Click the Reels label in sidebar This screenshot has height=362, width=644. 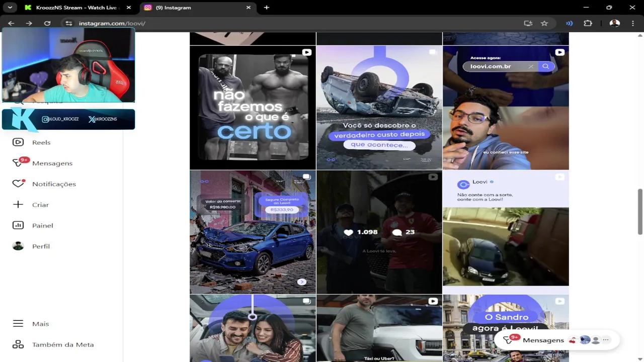41,142
